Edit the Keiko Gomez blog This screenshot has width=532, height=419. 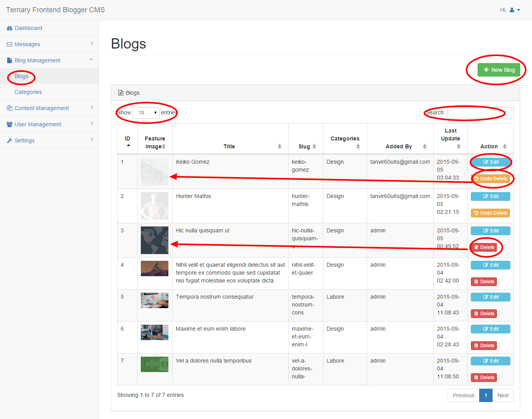click(491, 162)
